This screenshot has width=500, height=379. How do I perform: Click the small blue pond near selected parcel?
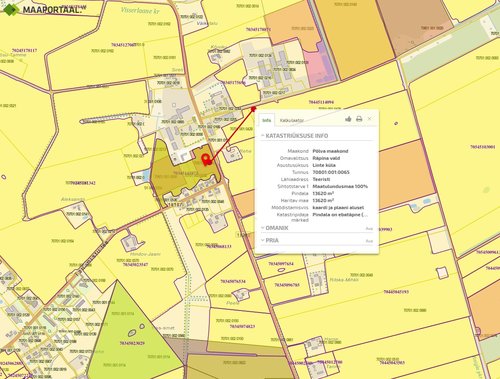click(145, 174)
